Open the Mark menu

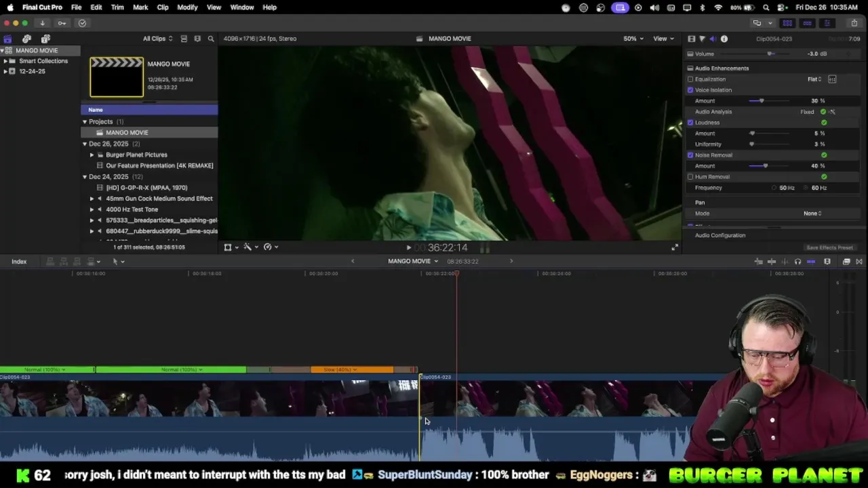(140, 7)
